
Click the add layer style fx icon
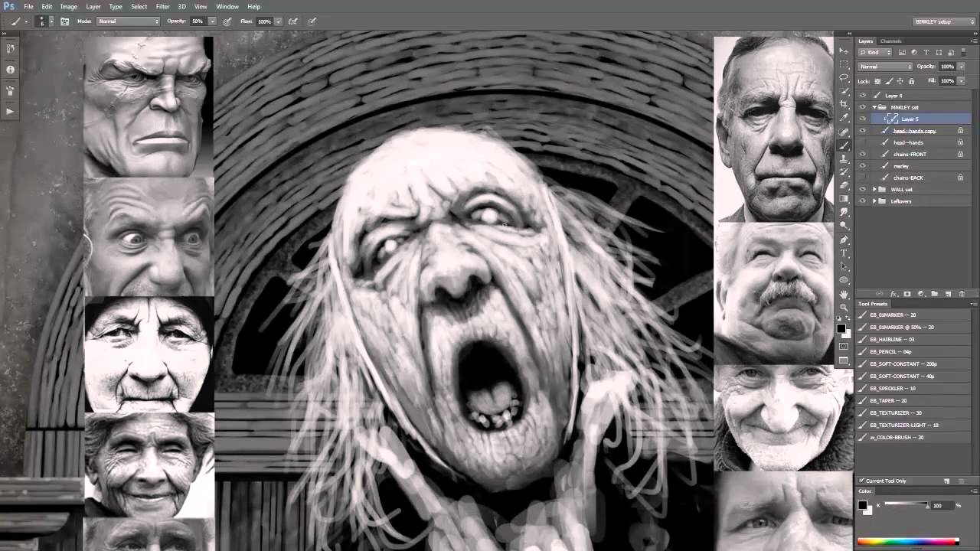pos(893,294)
